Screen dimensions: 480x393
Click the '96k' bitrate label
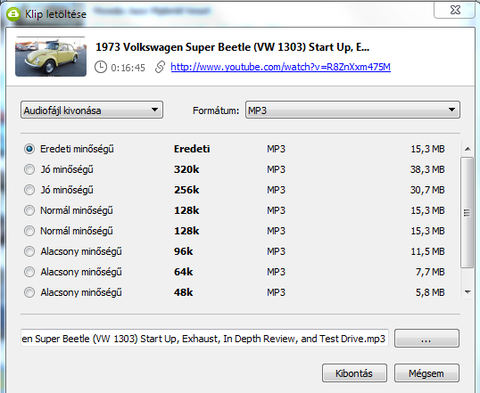tap(183, 251)
